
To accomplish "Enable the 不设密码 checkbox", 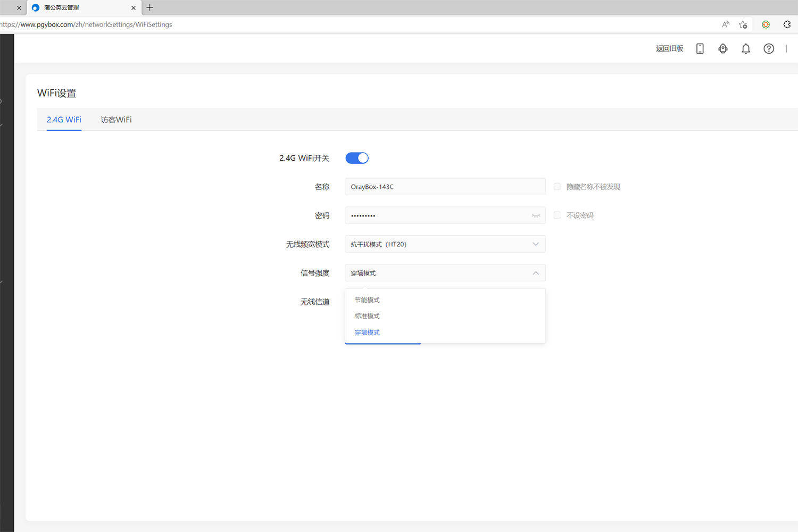I will point(557,215).
